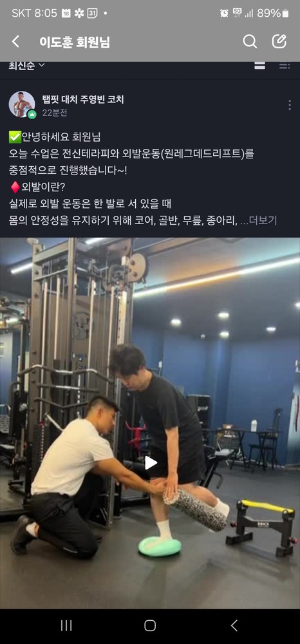Open Android recent apps button

(x=66, y=625)
